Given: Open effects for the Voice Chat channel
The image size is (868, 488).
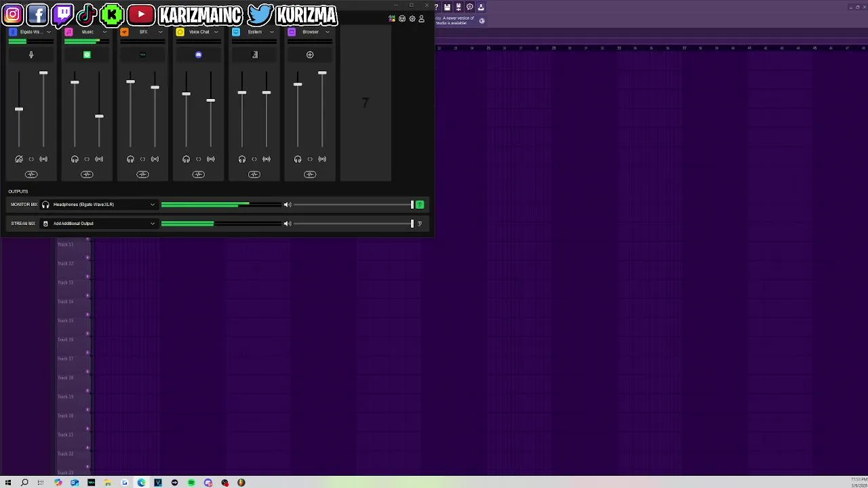Looking at the screenshot, I should 198,175.
